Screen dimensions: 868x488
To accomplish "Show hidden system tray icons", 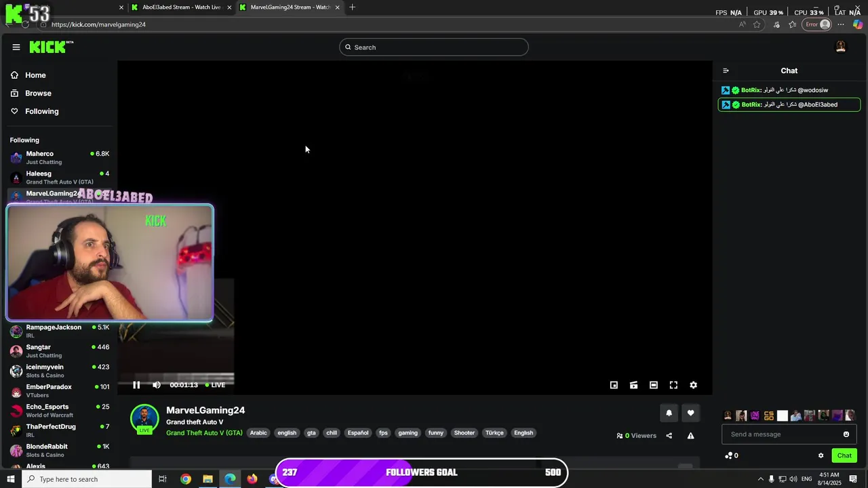I will point(760,479).
